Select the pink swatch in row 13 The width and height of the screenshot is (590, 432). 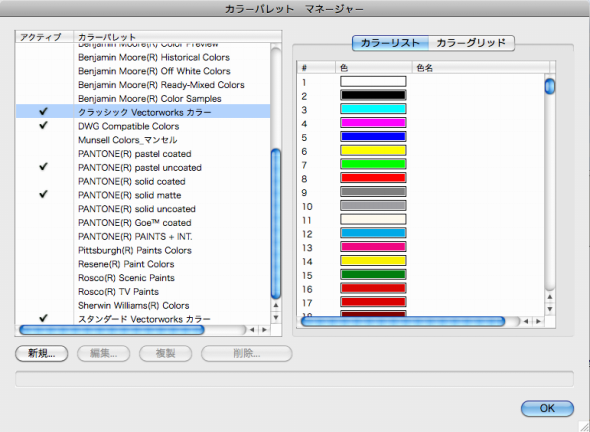373,247
